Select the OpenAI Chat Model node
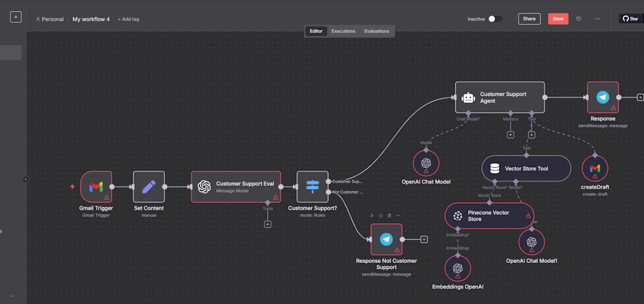 [x=426, y=163]
